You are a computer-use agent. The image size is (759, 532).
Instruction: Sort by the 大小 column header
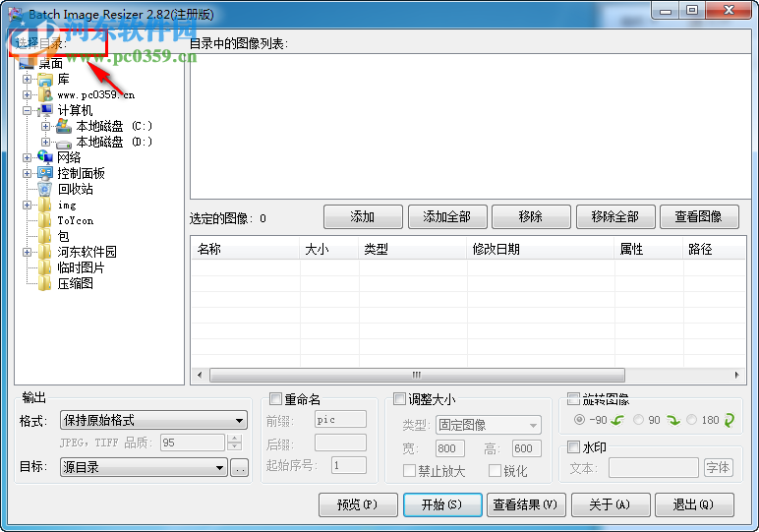click(329, 250)
